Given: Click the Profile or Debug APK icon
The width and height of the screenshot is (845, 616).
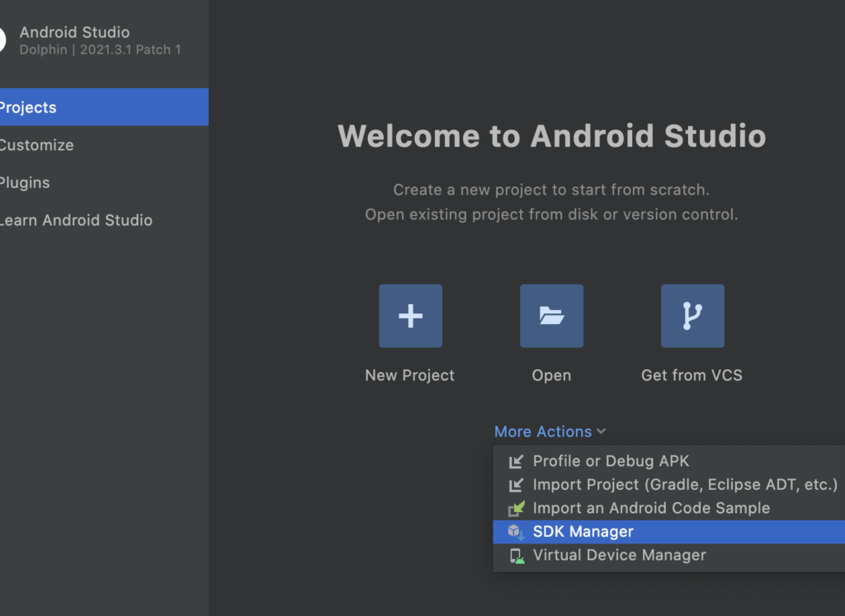Looking at the screenshot, I should (516, 461).
